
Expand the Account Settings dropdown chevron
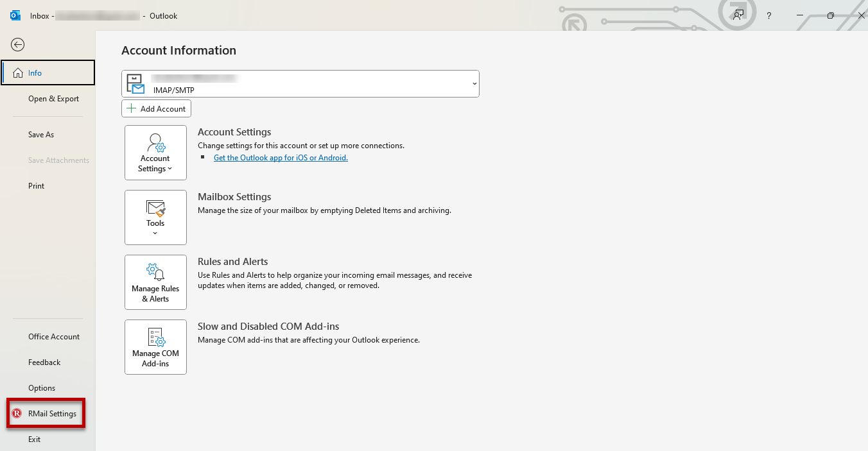pos(170,169)
